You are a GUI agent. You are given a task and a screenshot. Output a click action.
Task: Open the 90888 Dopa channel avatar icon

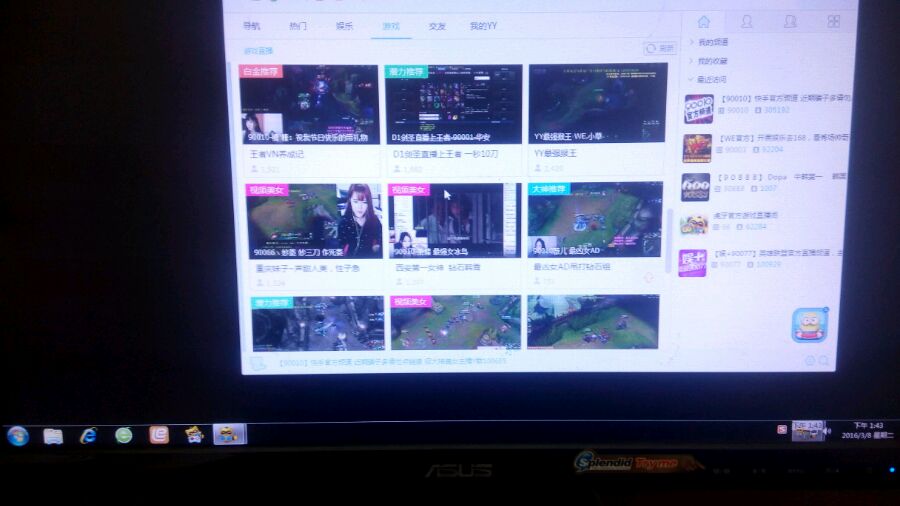[x=695, y=187]
